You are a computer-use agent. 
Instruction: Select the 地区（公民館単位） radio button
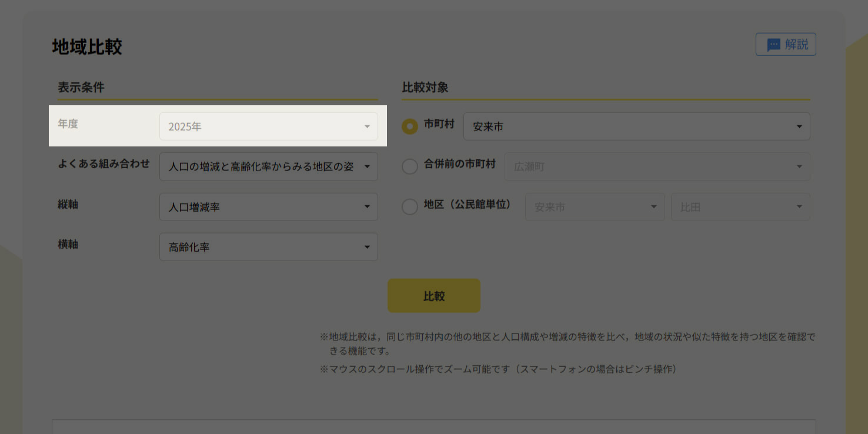410,207
